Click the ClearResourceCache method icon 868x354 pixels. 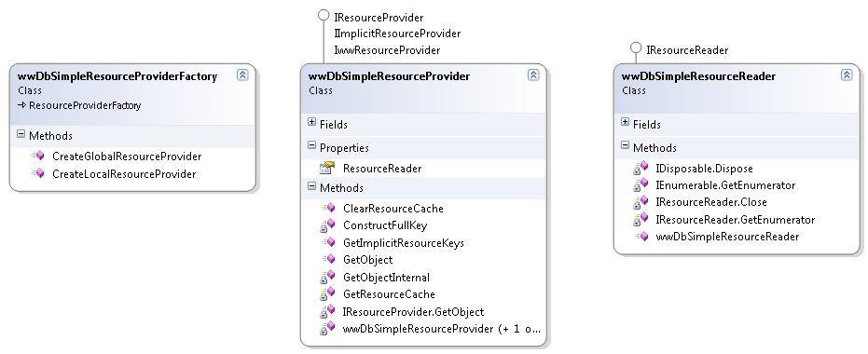pos(328,208)
